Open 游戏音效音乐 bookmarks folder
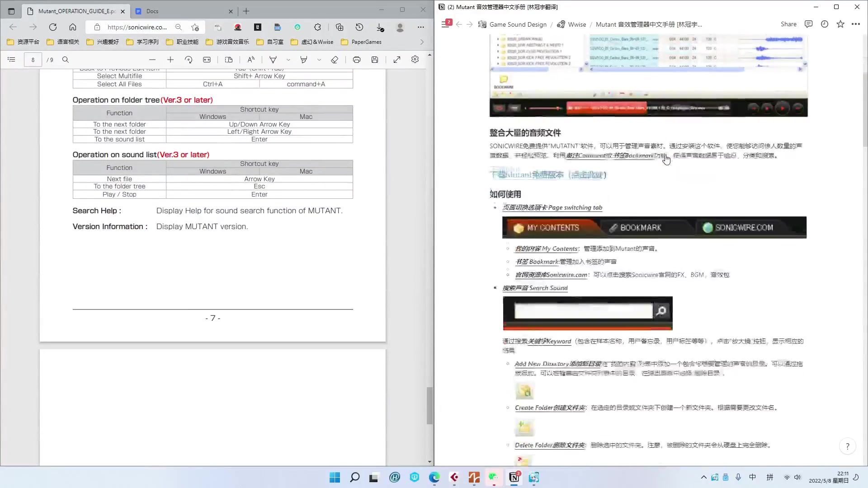 click(227, 42)
